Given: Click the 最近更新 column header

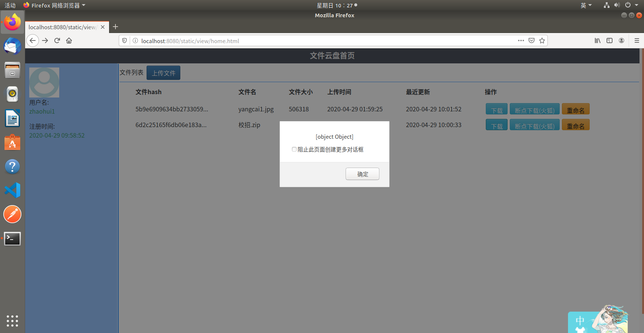Looking at the screenshot, I should [x=418, y=92].
